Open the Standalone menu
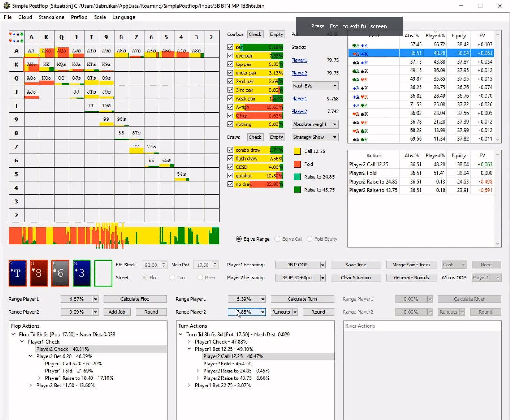Viewport: 510px width, 420px height. 51,17
